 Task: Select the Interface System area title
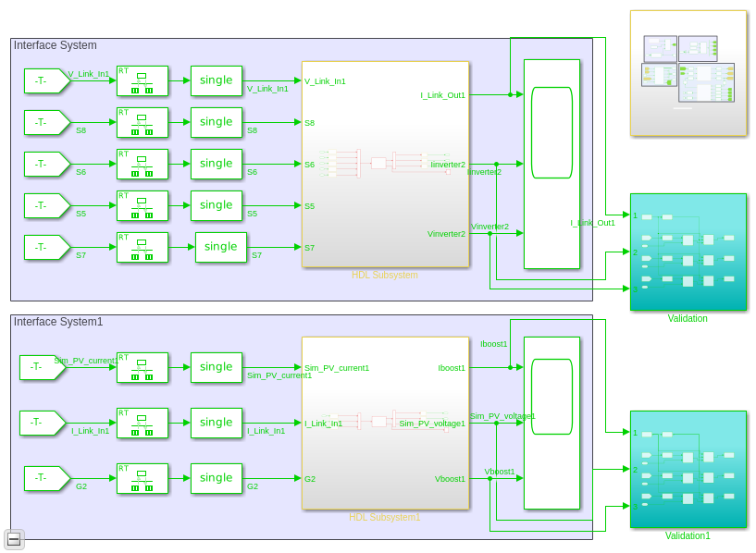(x=55, y=45)
